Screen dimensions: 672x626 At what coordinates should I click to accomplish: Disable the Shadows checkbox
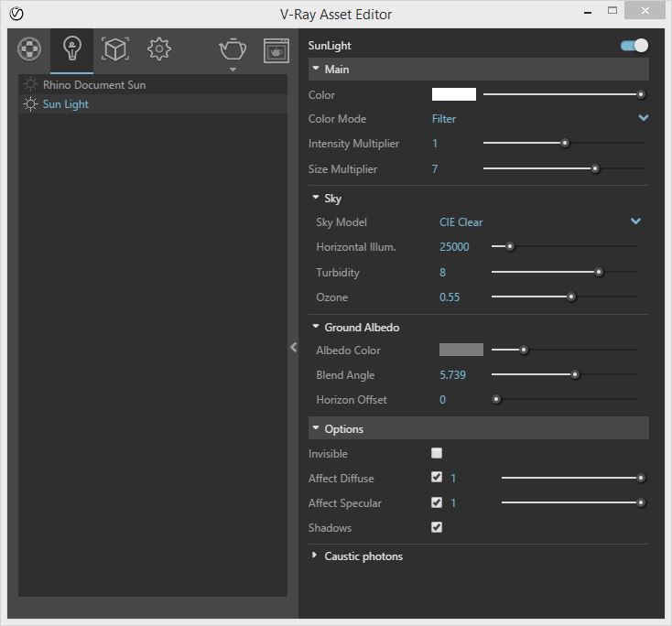pos(437,527)
